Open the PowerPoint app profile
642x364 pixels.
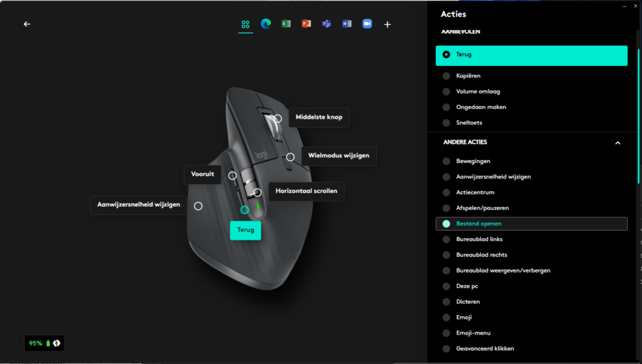tap(306, 24)
